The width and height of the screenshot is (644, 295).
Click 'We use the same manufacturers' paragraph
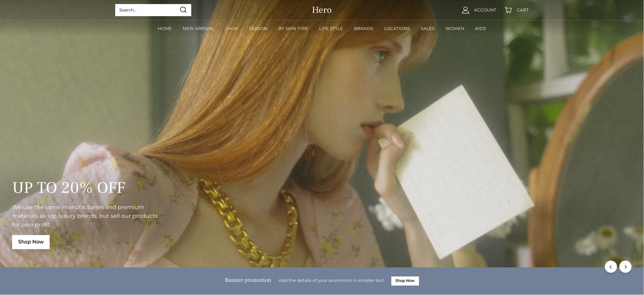click(x=85, y=216)
